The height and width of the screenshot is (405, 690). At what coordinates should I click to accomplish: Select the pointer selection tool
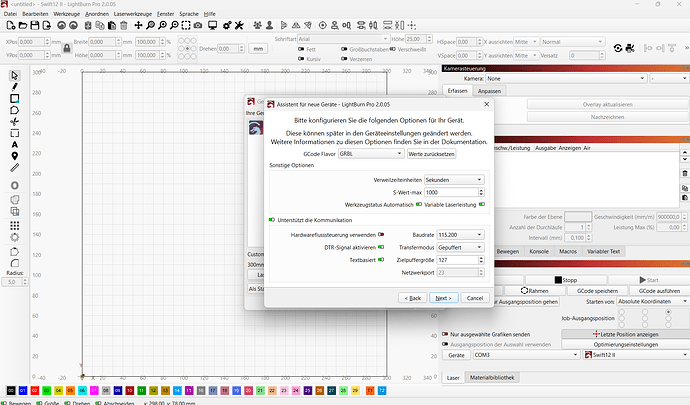point(14,76)
